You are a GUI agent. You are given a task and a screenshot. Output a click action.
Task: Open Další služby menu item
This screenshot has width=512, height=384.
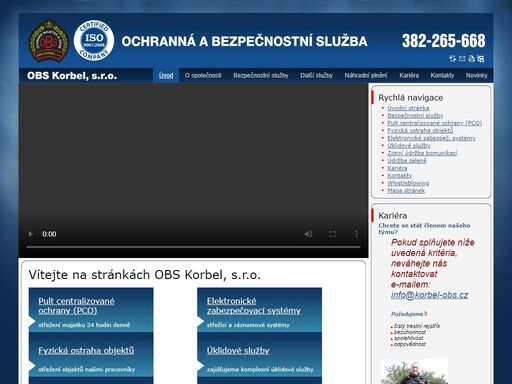click(316, 75)
